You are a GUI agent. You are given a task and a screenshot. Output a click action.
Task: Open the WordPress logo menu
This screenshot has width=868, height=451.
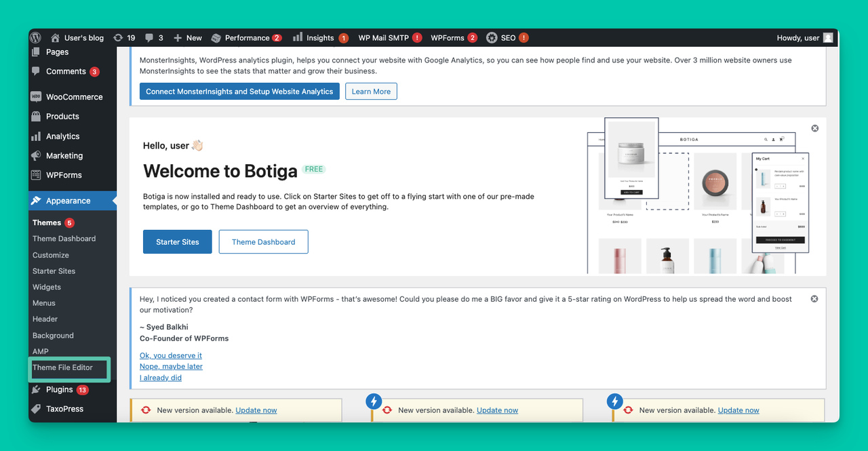[x=36, y=38]
